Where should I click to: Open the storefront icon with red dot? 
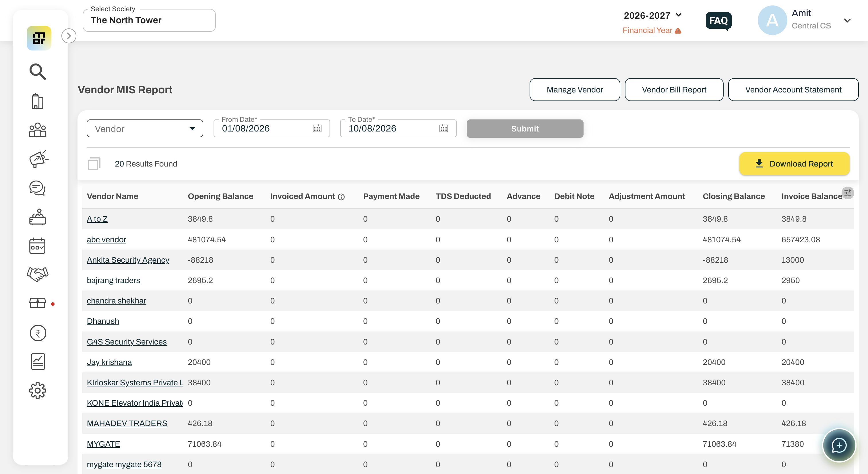click(38, 303)
